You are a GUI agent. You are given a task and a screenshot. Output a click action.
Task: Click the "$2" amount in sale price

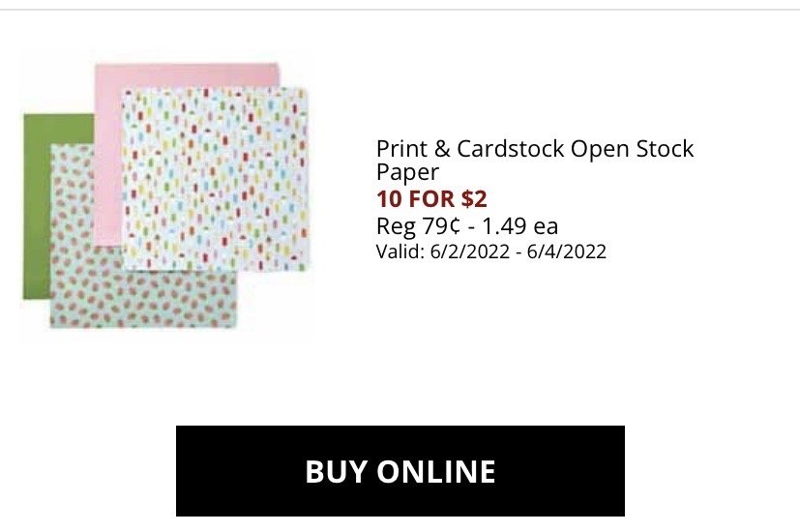(x=473, y=200)
